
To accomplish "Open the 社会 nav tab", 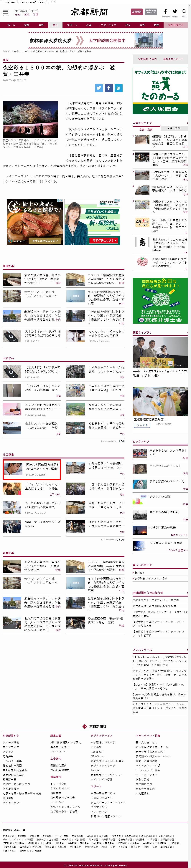I will click(x=89, y=25).
